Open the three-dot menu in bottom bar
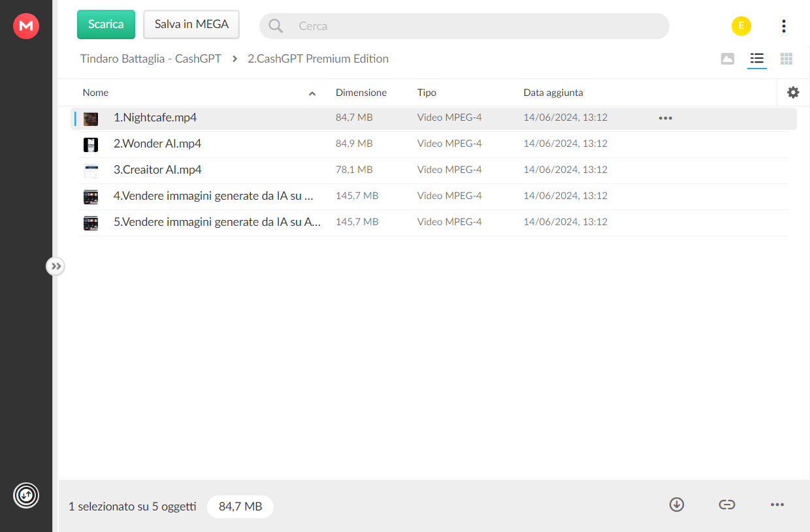This screenshot has height=532, width=810. (777, 505)
